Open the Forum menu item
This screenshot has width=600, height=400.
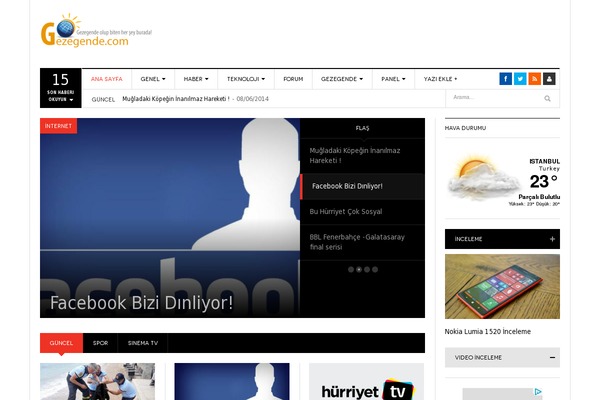click(293, 79)
